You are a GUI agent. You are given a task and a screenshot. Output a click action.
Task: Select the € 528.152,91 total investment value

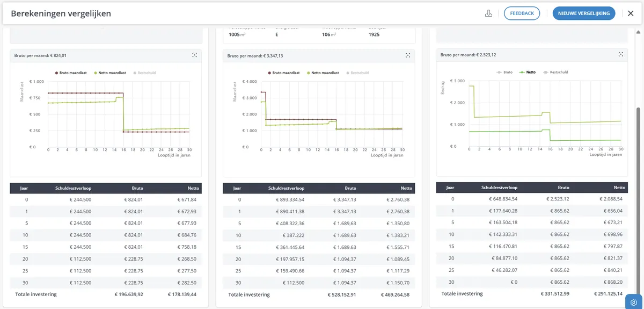tap(342, 294)
